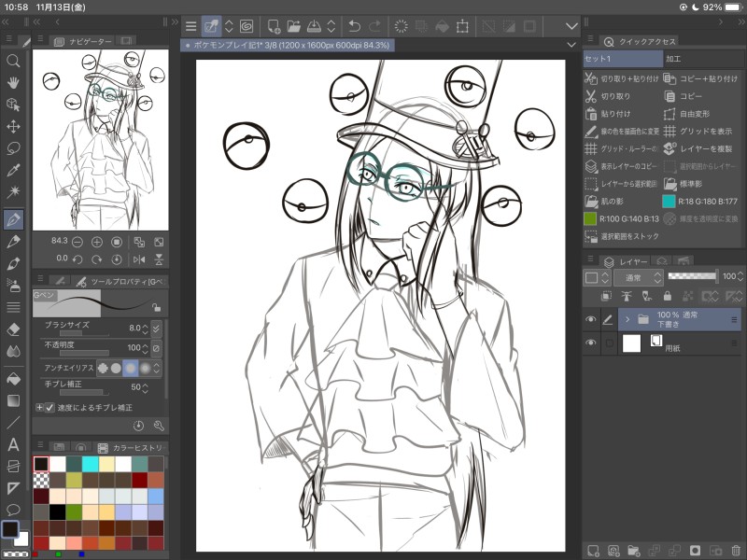This screenshot has width=747, height=560.
Task: Select the Balloon tool
Action: pyautogui.click(x=13, y=510)
